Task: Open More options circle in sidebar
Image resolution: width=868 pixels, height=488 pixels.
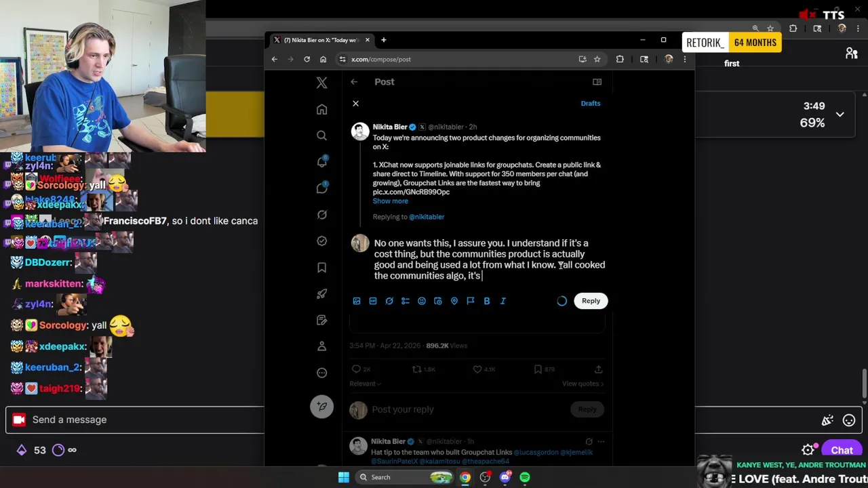Action: (321, 373)
